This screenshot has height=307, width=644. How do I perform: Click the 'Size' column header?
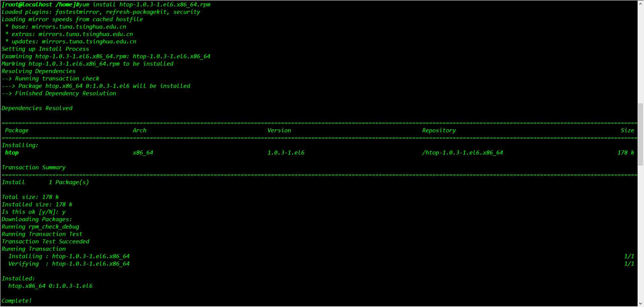pyautogui.click(x=628, y=130)
